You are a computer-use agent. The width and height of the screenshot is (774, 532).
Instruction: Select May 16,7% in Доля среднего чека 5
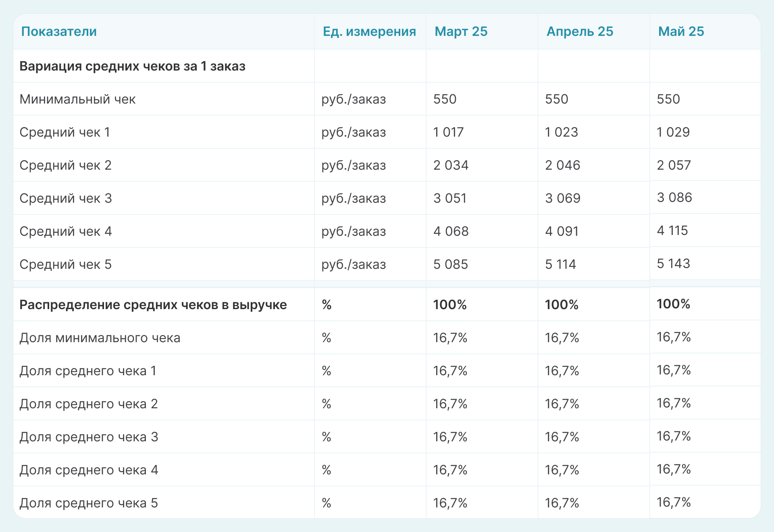tap(673, 502)
